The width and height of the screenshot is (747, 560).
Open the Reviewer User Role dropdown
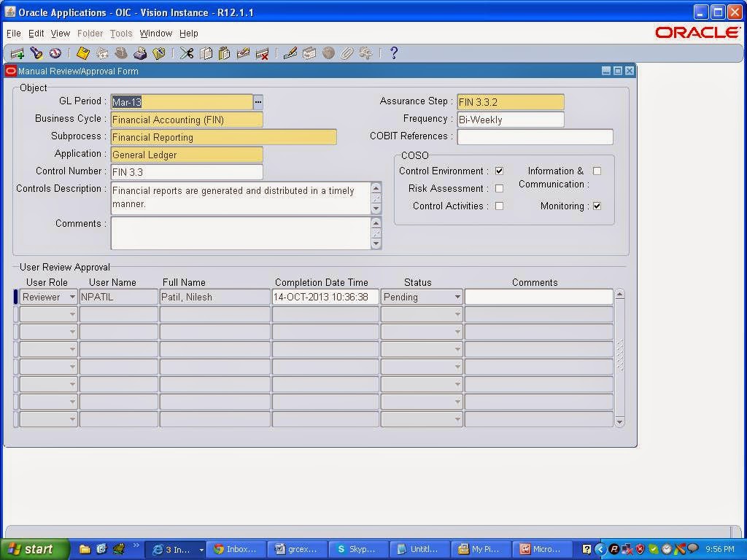72,297
